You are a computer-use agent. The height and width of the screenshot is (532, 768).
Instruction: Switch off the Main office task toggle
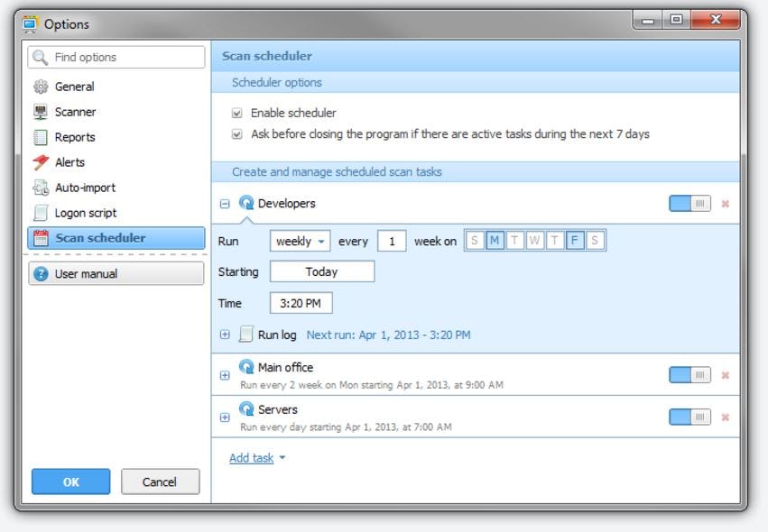[x=689, y=375]
